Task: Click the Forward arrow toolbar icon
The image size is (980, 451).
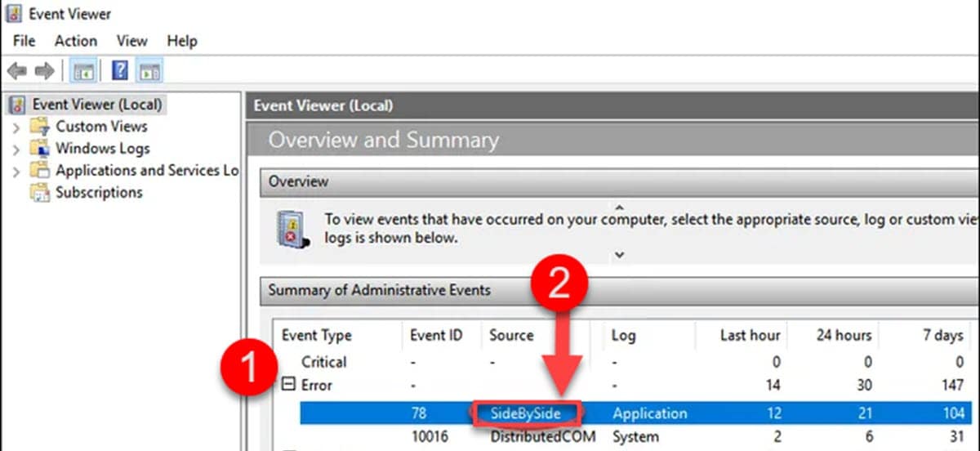Action: tap(44, 71)
